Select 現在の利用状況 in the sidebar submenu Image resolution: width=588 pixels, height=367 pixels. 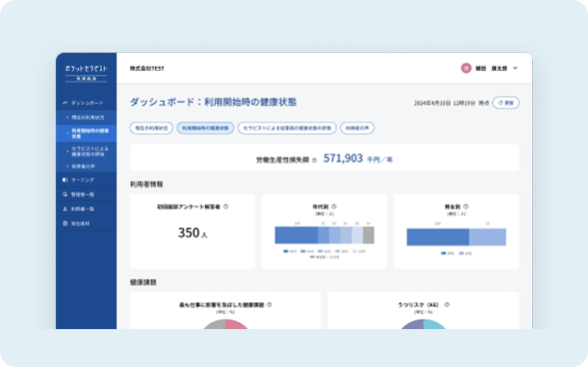(86, 118)
